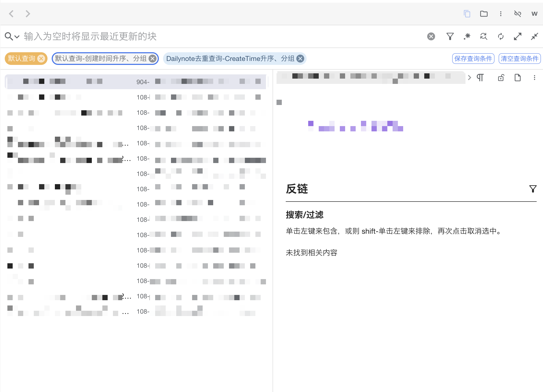Toggle the lock icon in preview panel
The image size is (543, 392).
pyautogui.click(x=501, y=78)
